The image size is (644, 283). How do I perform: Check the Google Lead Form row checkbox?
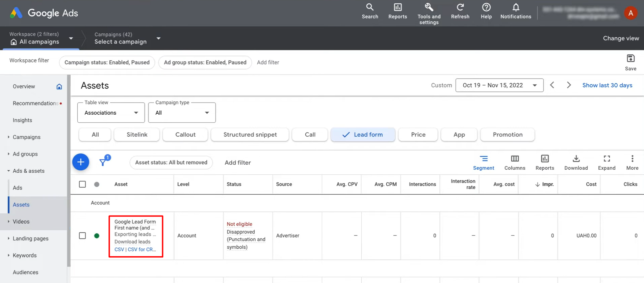82,235
